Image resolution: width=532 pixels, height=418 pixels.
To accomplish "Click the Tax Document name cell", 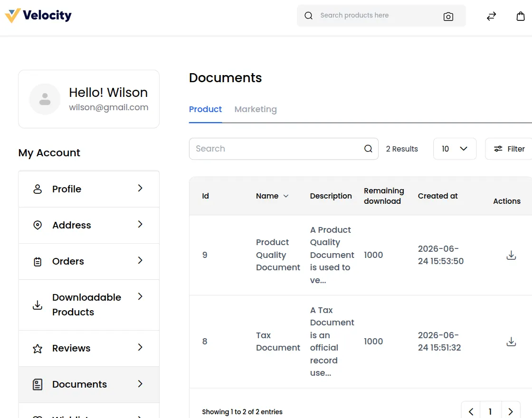I will click(x=278, y=342).
